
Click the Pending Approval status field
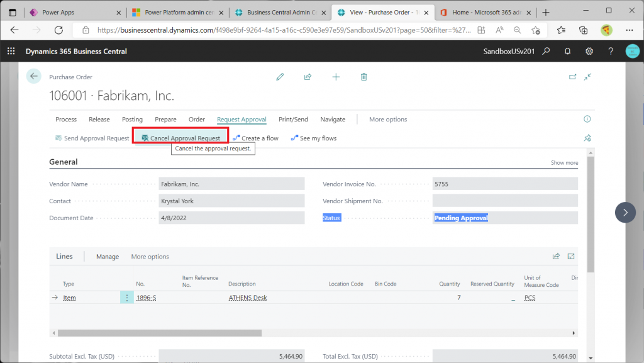tap(505, 218)
